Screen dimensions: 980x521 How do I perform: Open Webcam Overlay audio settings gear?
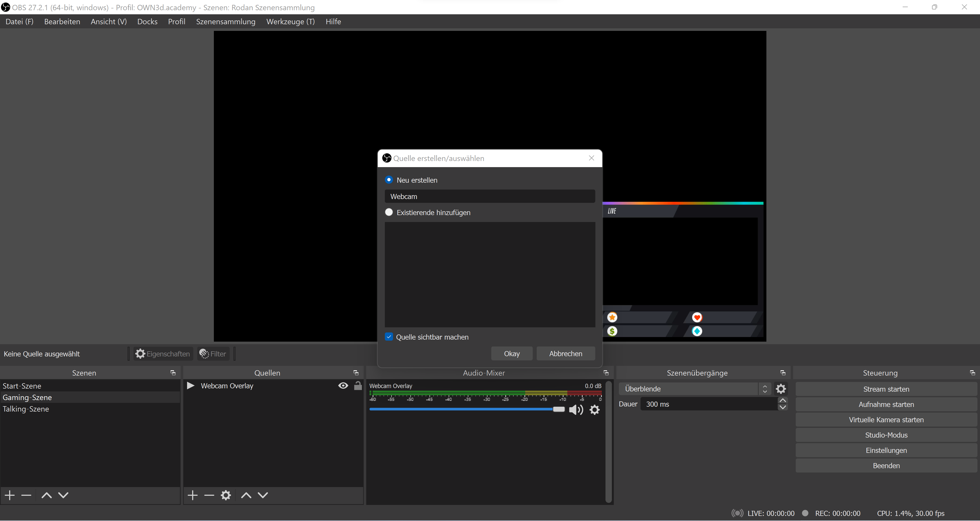point(595,410)
